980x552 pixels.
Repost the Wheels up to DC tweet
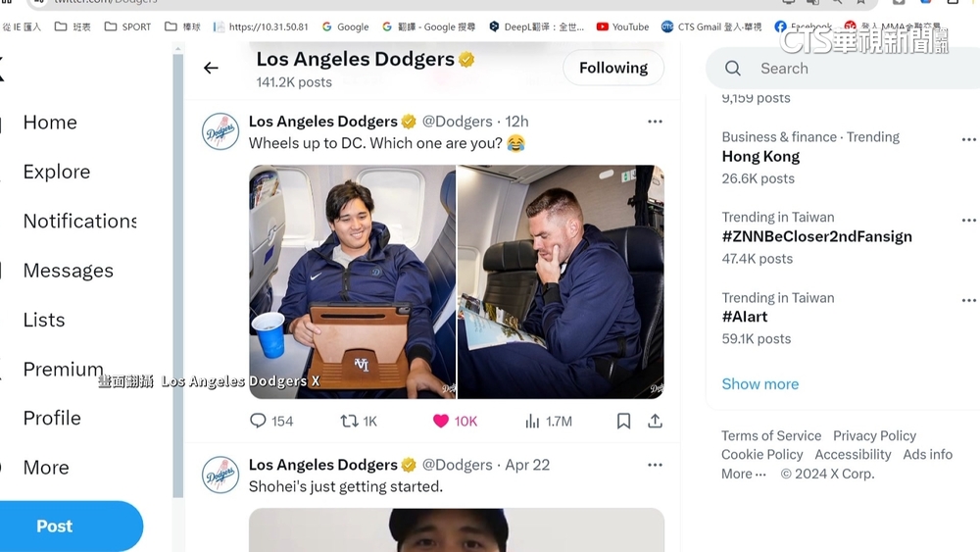(x=349, y=421)
